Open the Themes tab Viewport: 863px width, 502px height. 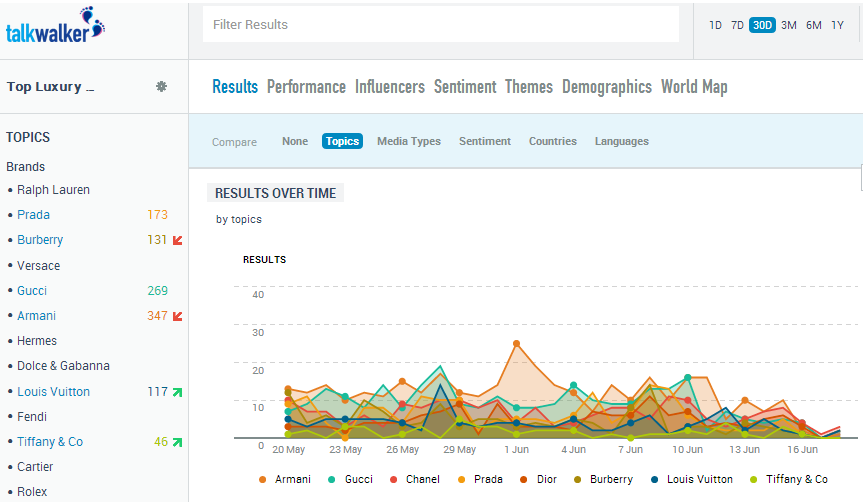(529, 87)
